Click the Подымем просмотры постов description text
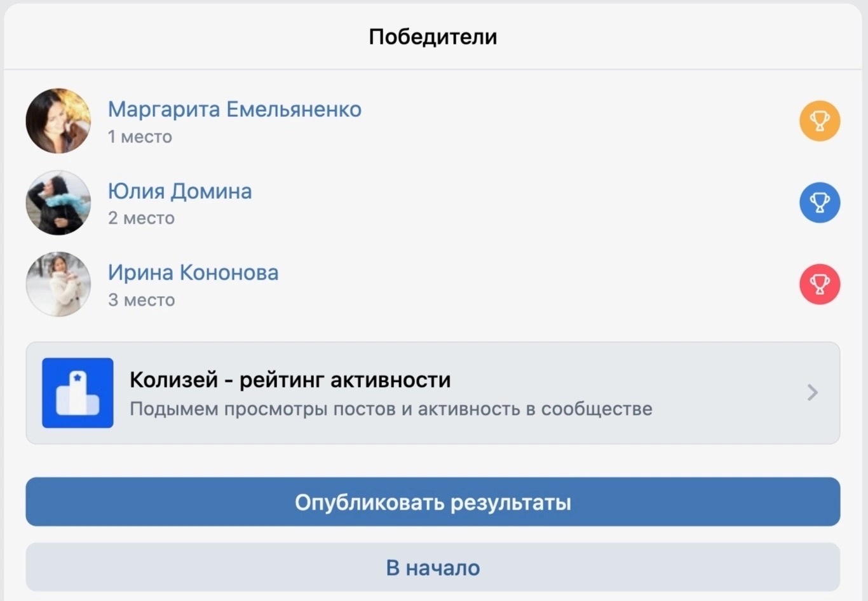 pyautogui.click(x=391, y=409)
